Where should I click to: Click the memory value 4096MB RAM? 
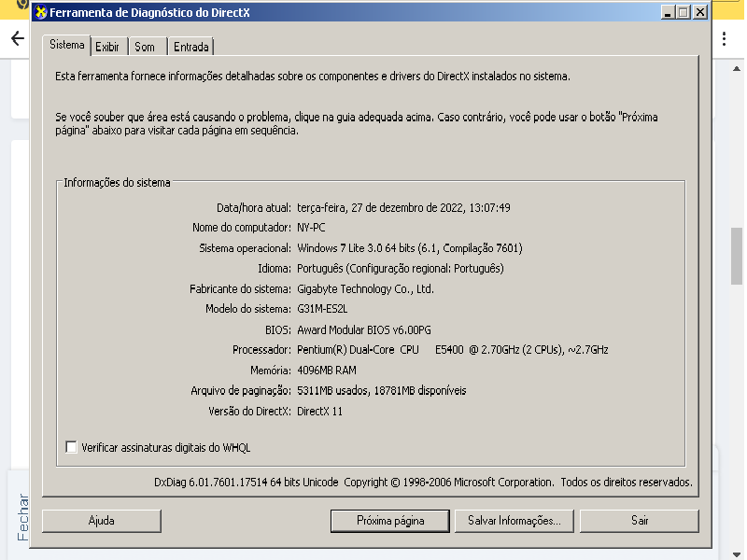click(326, 370)
